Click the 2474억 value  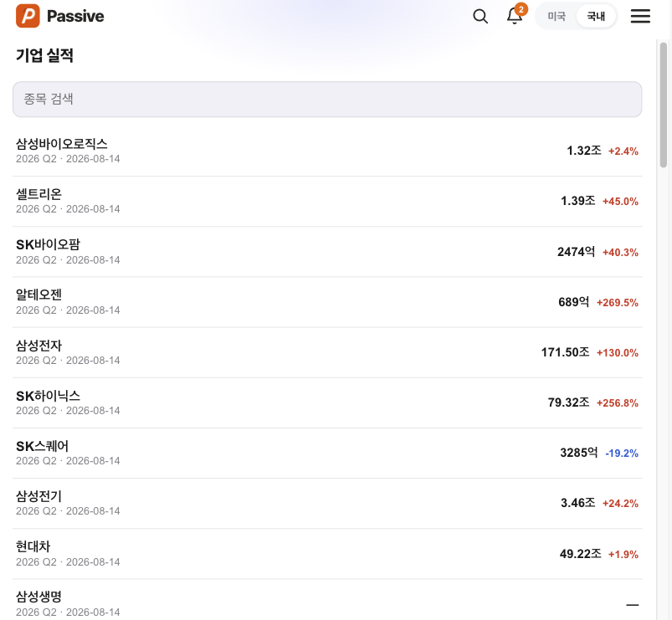click(x=576, y=252)
